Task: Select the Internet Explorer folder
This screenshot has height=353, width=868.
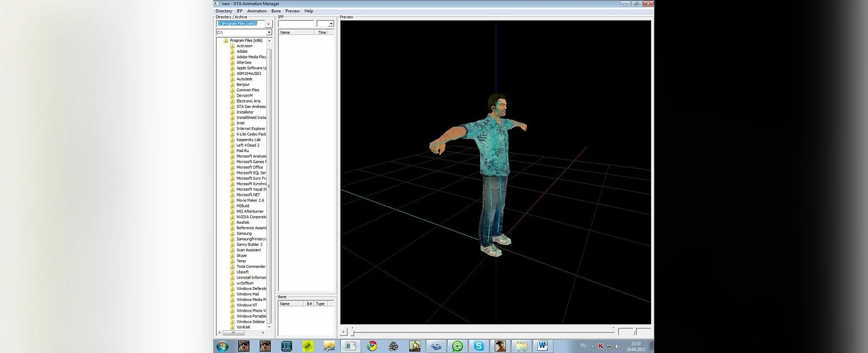Action: (251, 129)
